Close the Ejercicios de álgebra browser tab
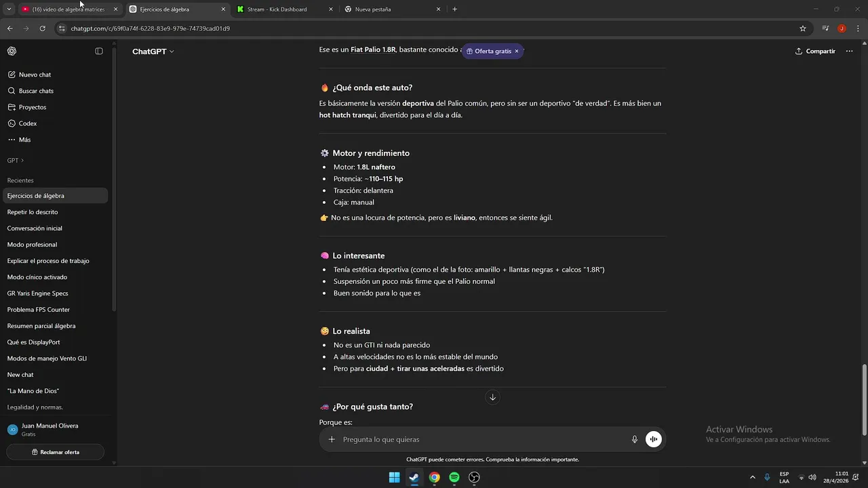Screen dimensions: 868x488 (x=223, y=9)
